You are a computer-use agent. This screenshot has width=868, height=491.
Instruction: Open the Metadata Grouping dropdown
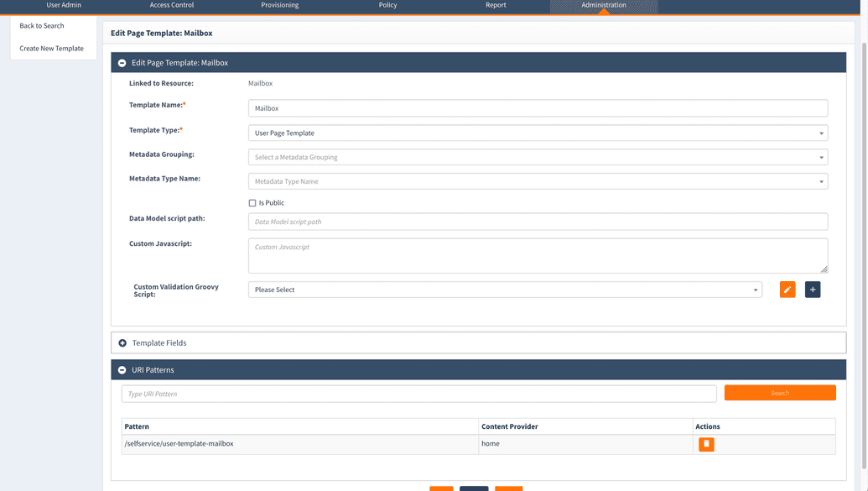[538, 157]
